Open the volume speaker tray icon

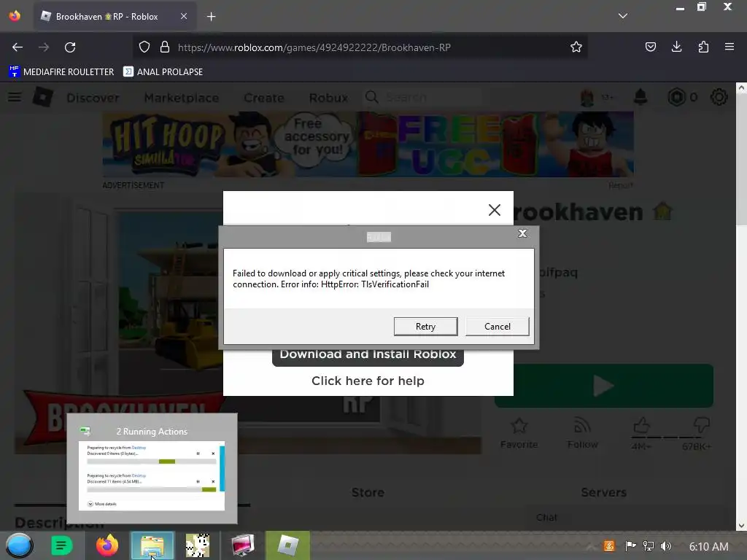(666, 546)
